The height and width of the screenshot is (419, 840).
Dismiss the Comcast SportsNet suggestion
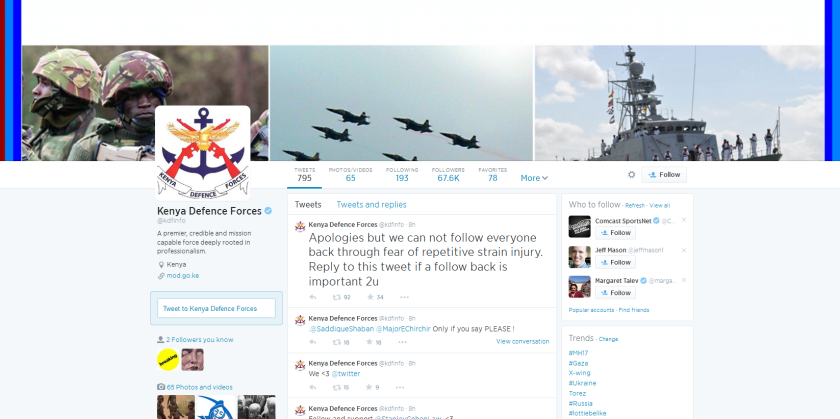tap(684, 220)
